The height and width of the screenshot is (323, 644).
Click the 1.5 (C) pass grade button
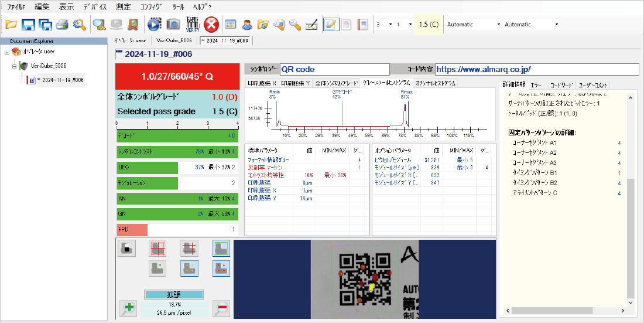click(x=429, y=25)
